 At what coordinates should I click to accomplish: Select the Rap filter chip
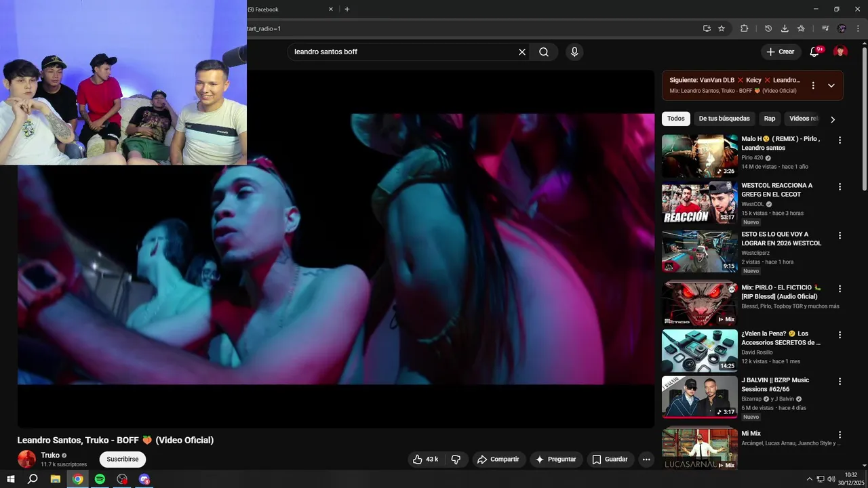pos(770,119)
